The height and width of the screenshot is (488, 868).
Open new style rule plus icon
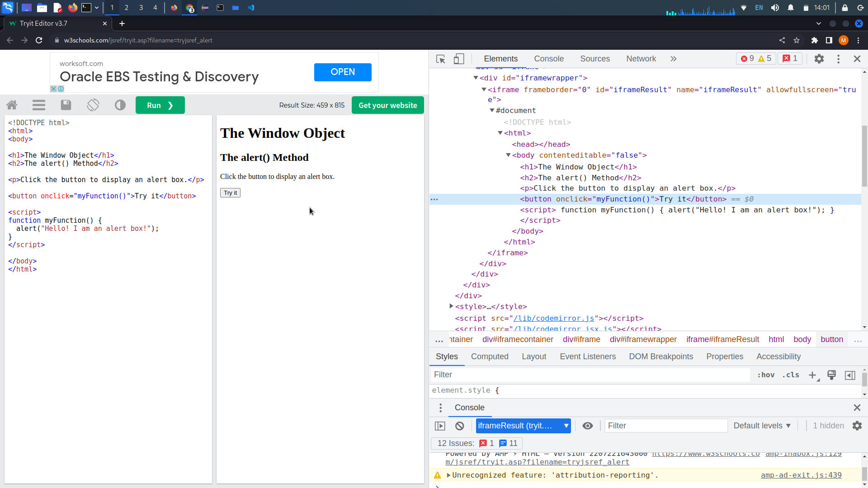tap(812, 375)
